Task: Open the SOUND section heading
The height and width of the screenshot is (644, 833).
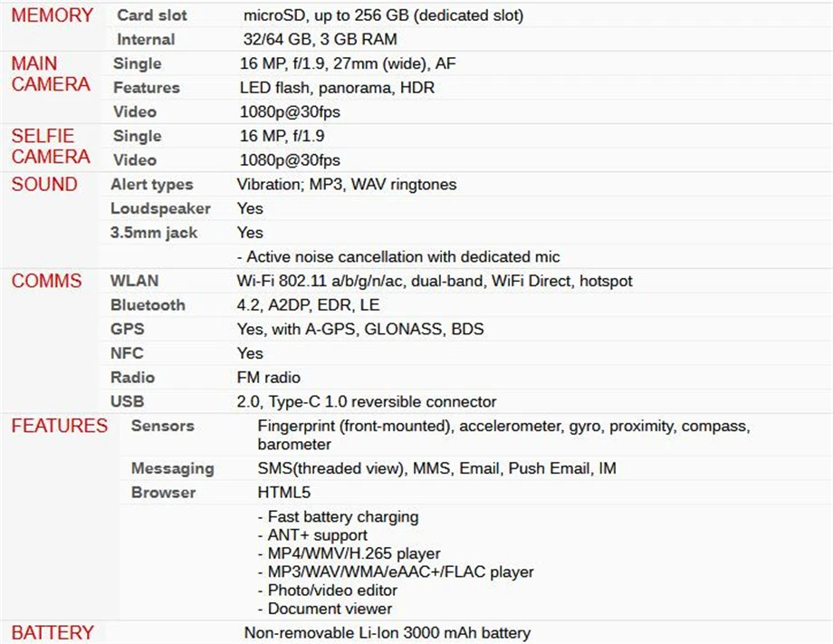Action: coord(44,185)
